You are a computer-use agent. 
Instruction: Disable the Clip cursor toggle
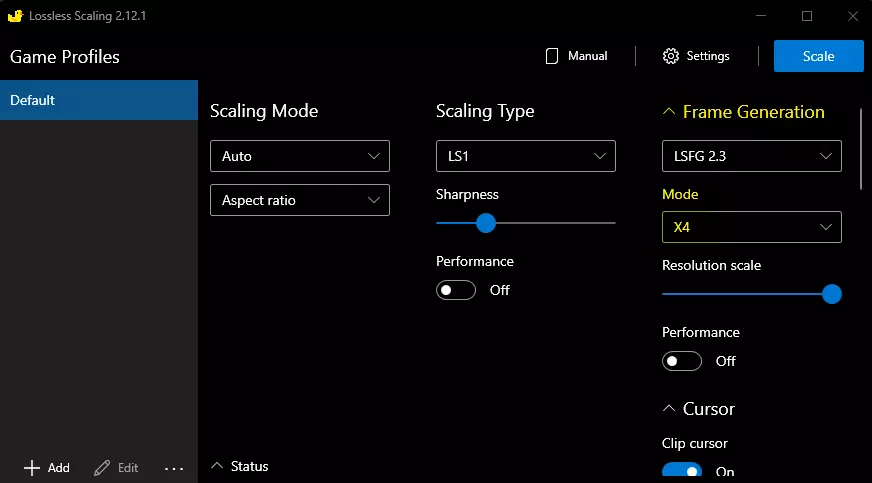coord(682,471)
